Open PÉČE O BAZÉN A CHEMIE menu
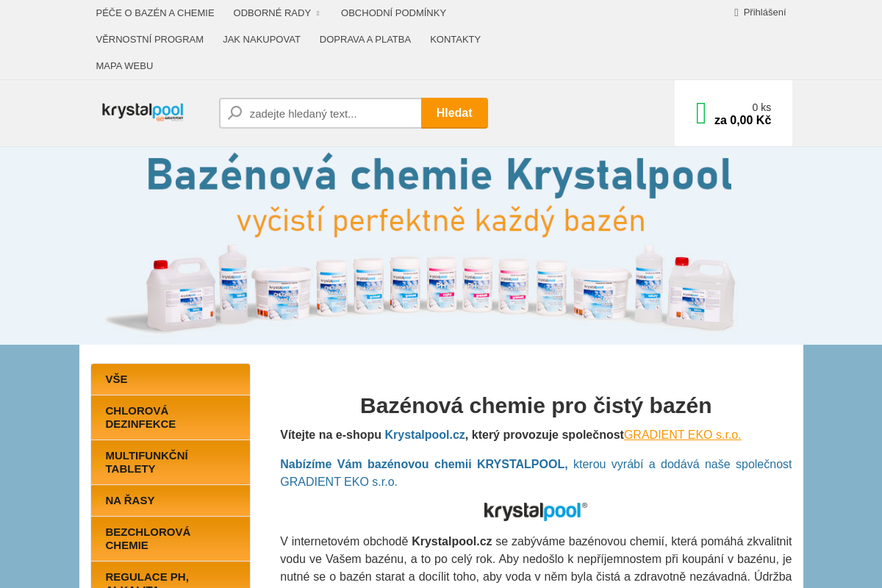The image size is (882, 588). (154, 12)
